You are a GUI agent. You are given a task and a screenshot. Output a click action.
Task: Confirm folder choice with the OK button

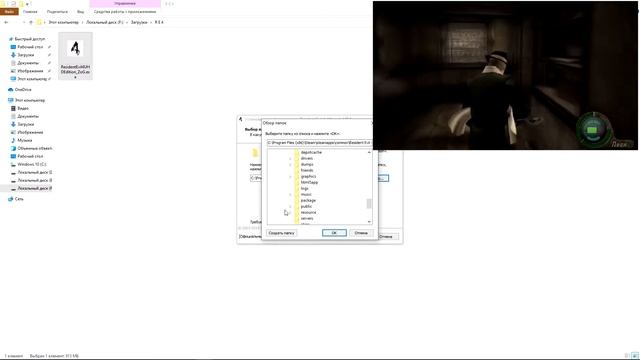(x=334, y=233)
